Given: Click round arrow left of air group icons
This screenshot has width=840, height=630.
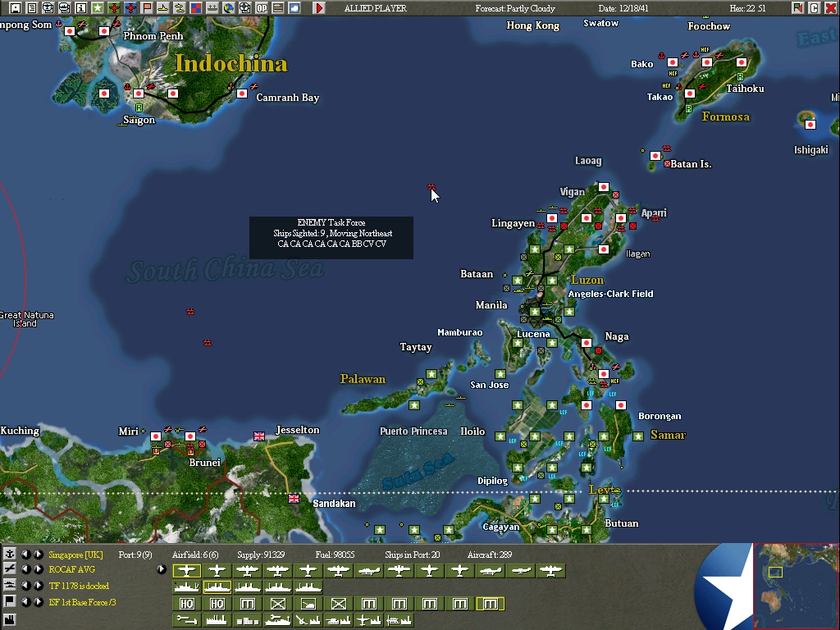Looking at the screenshot, I should pos(162,569).
